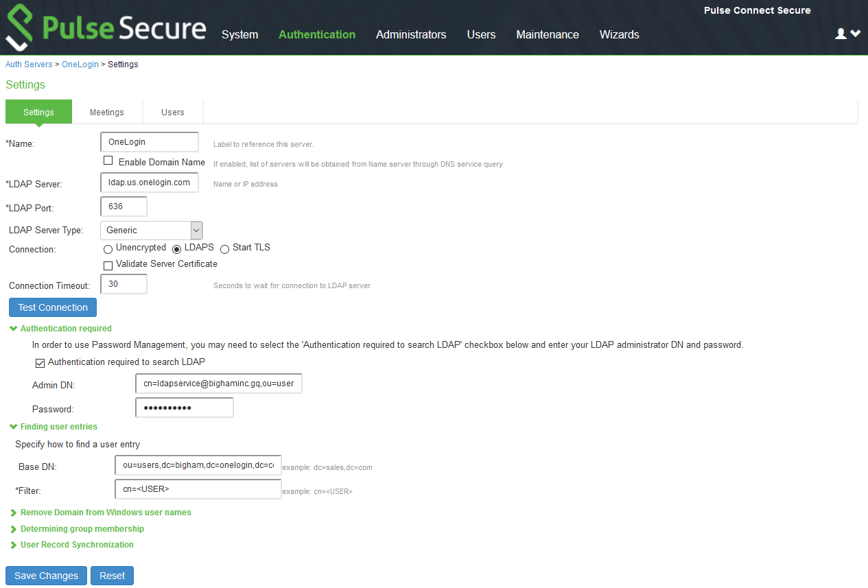Collapse the Finding user entries section
The height and width of the screenshot is (588, 868).
54,427
